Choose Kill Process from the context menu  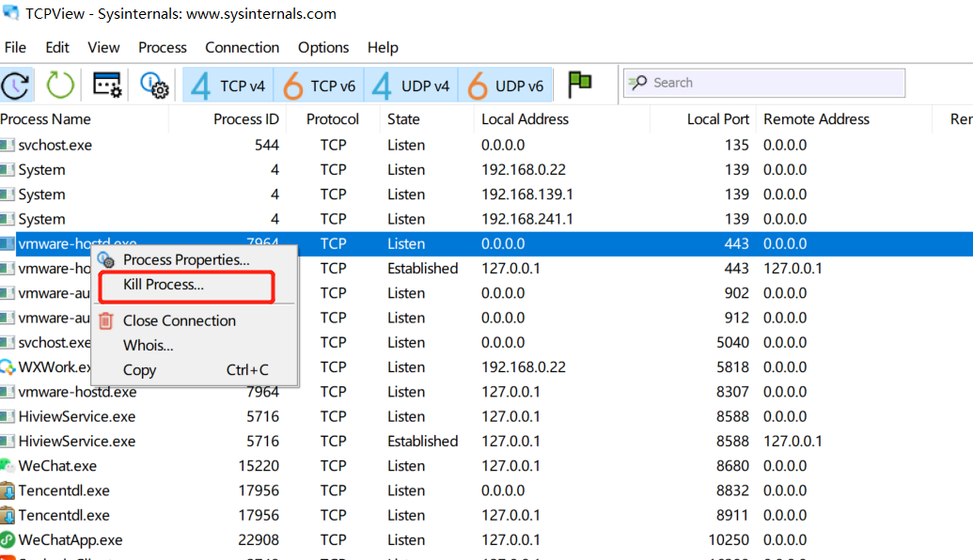click(x=164, y=285)
